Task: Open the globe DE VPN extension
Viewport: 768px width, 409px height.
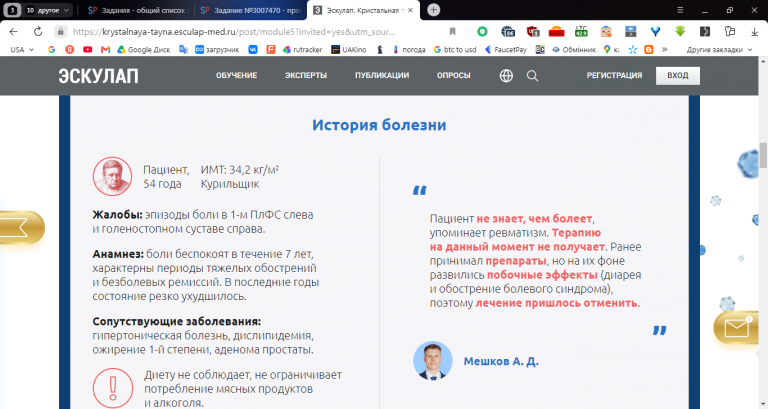Action: point(508,32)
